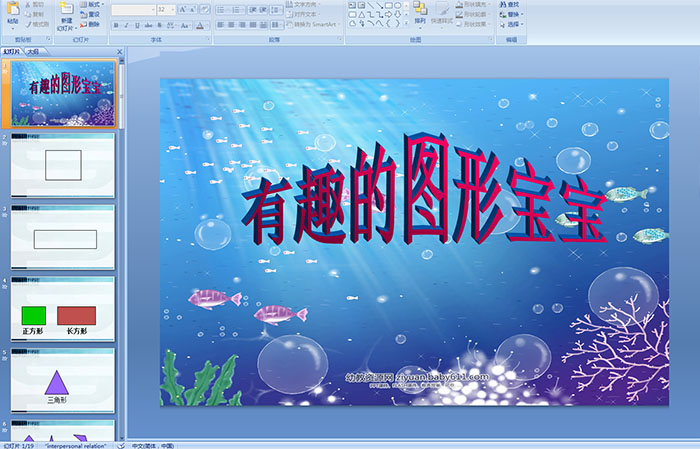700x449 pixels.
Task: Toggle bold formatting
Action: point(116,25)
